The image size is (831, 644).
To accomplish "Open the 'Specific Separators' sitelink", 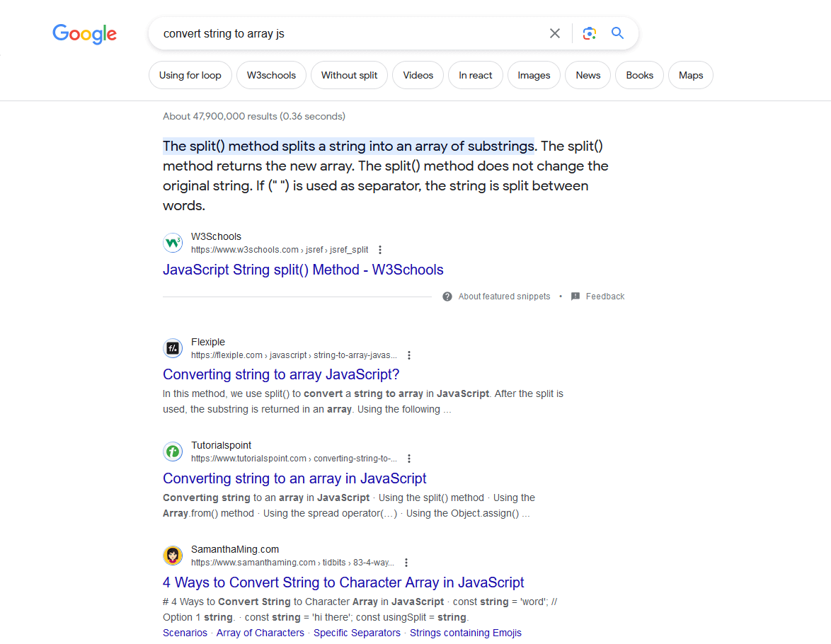I will click(x=357, y=633).
